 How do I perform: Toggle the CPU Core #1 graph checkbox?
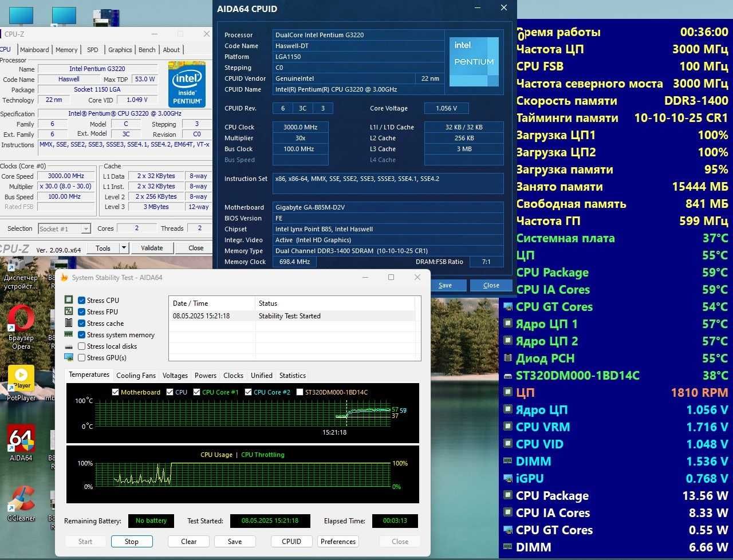pyautogui.click(x=196, y=392)
